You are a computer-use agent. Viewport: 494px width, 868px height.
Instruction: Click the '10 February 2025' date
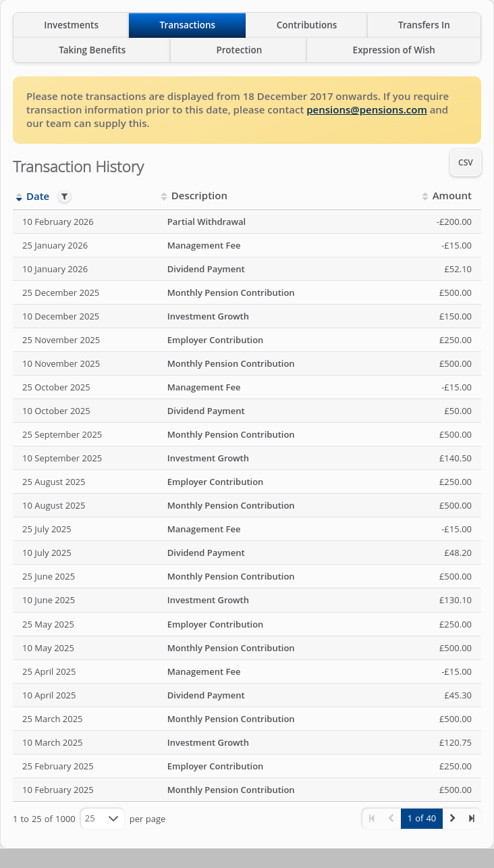(x=58, y=790)
